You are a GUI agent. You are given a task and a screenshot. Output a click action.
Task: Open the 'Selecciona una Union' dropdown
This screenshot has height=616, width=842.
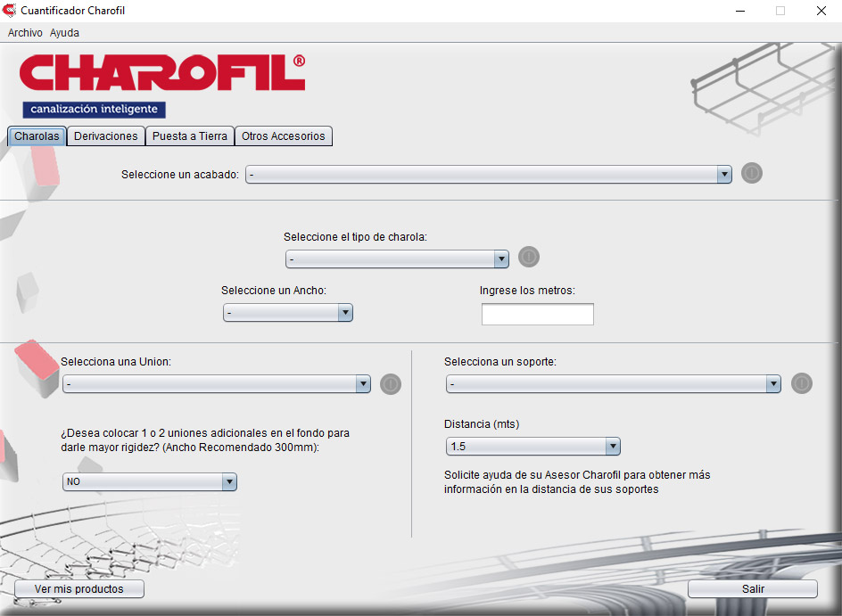217,384
